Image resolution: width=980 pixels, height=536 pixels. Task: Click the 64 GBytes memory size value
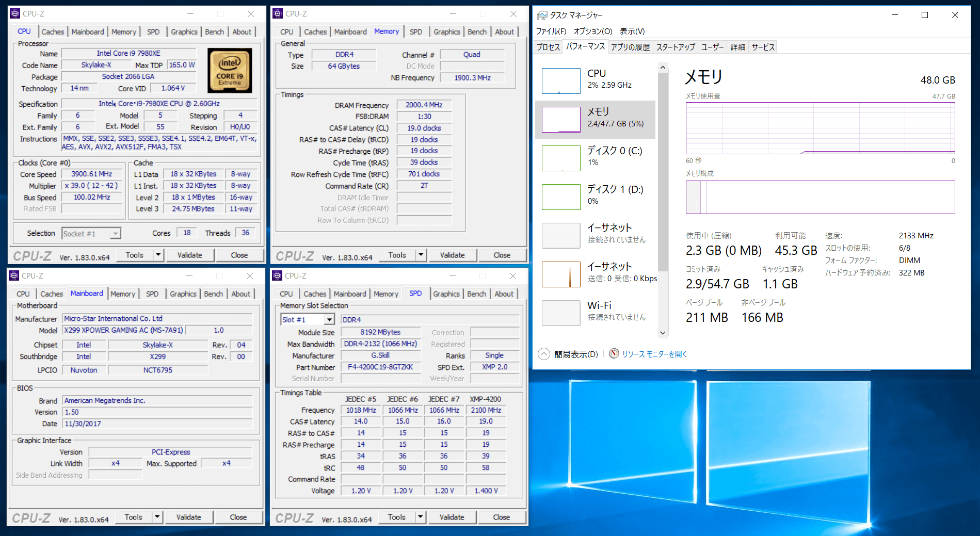tap(344, 66)
